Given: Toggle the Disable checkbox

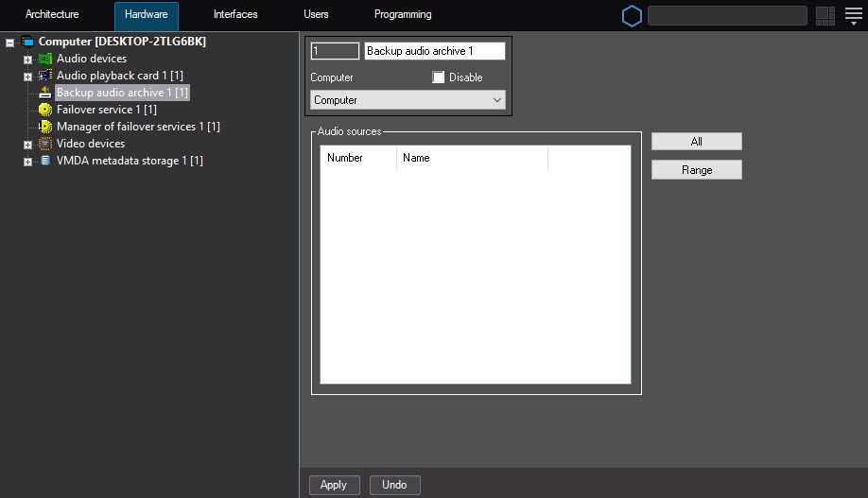Looking at the screenshot, I should (x=438, y=77).
